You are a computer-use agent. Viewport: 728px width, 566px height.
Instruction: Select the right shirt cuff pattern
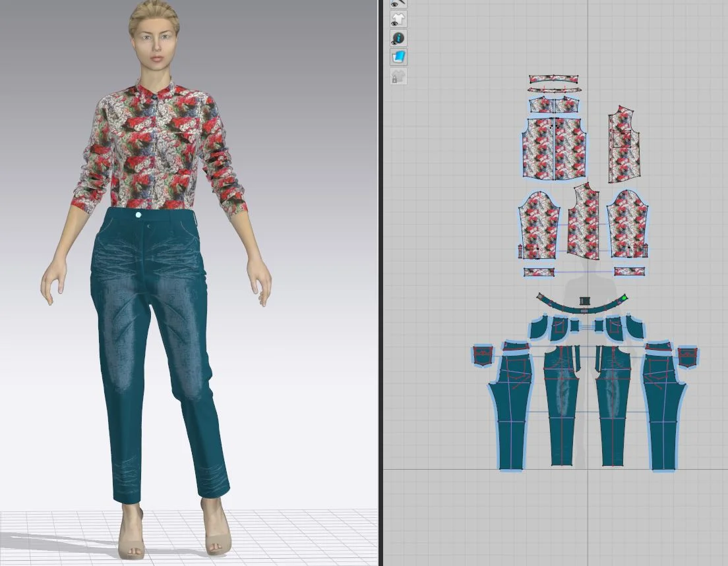[629, 271]
